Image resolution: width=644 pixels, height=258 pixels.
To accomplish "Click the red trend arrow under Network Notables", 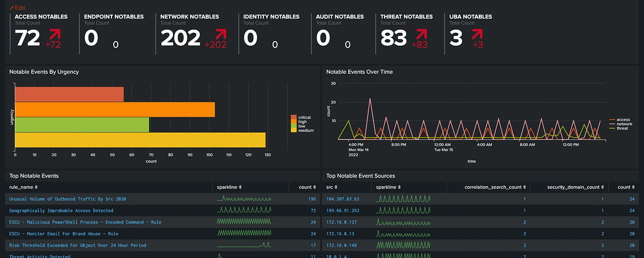I will (221, 34).
